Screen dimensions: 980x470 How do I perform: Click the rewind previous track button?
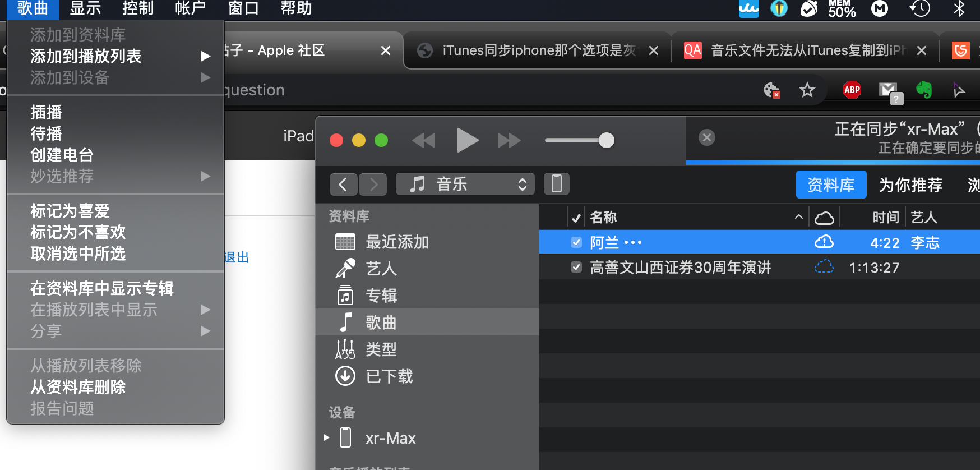click(x=424, y=140)
